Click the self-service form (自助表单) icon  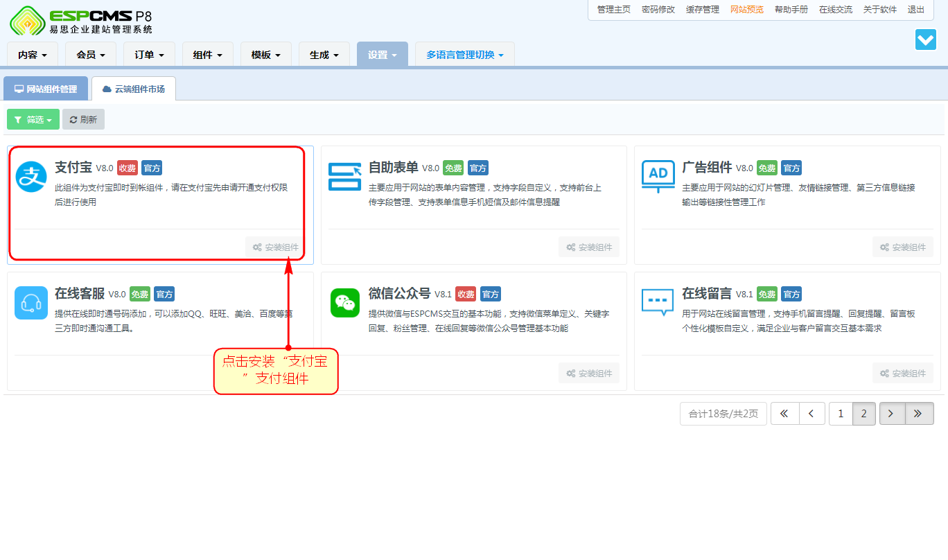pos(344,177)
